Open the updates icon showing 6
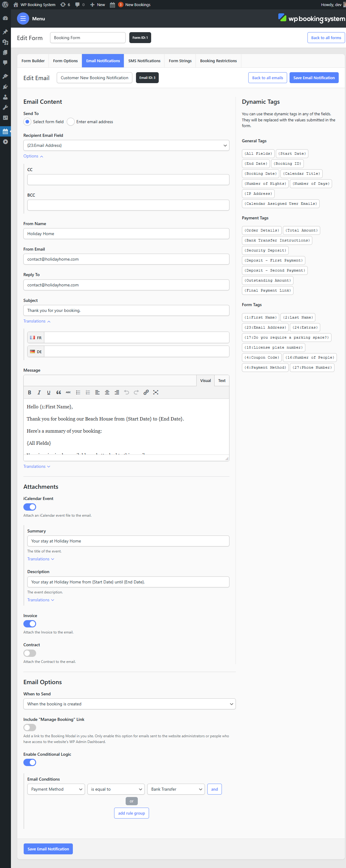The height and width of the screenshot is (868, 346). tap(65, 5)
